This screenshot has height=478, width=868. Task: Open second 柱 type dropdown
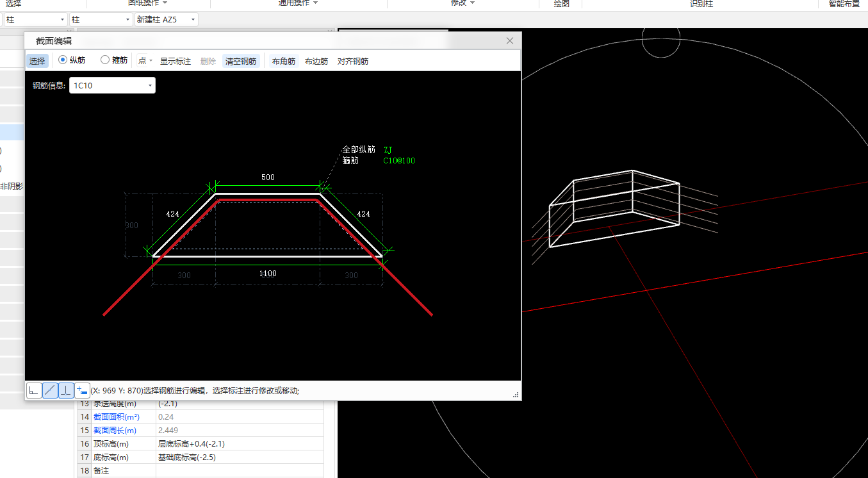(101, 20)
